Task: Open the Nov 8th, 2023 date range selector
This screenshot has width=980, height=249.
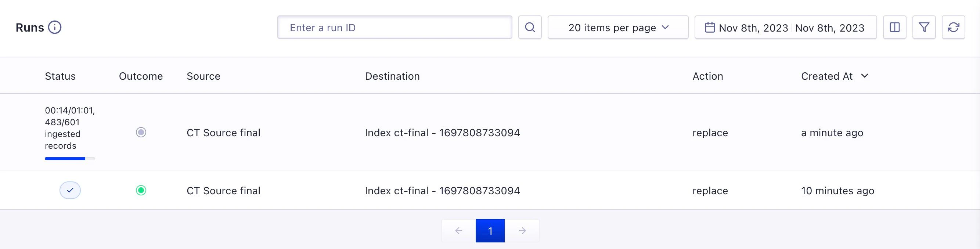Action: pyautogui.click(x=786, y=27)
